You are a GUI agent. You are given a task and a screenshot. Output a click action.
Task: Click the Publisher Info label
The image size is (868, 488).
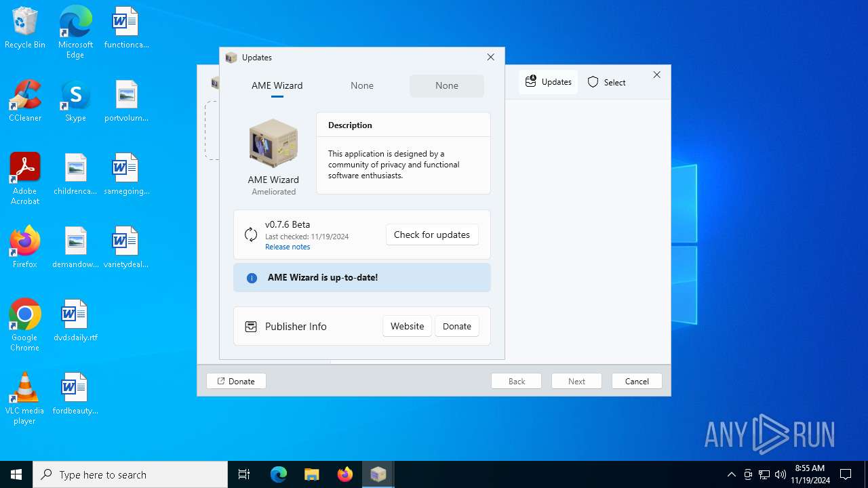point(296,326)
